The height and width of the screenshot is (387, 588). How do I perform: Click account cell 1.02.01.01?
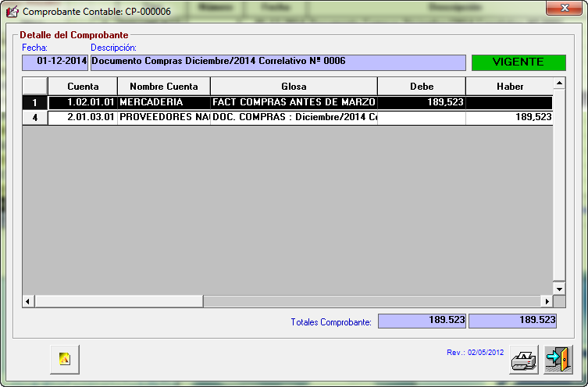tap(83, 103)
